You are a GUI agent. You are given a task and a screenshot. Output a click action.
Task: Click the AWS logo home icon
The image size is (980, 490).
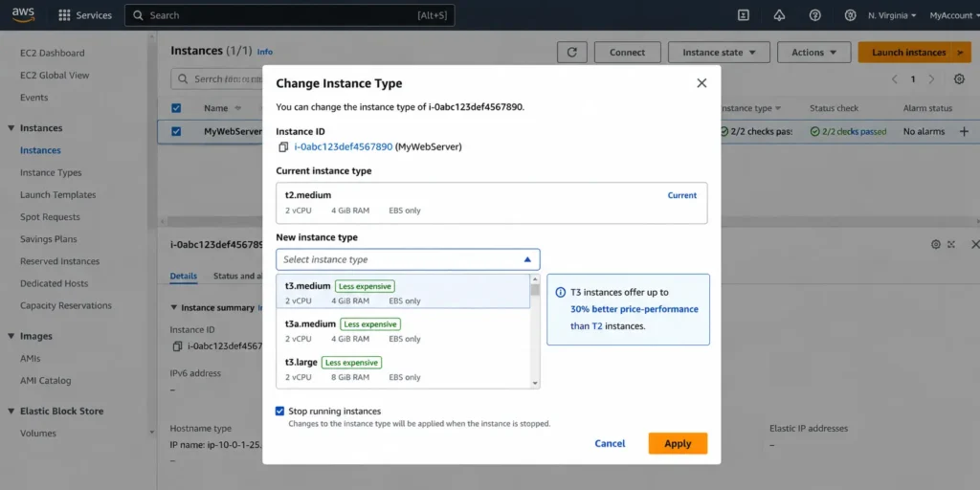pyautogui.click(x=23, y=15)
